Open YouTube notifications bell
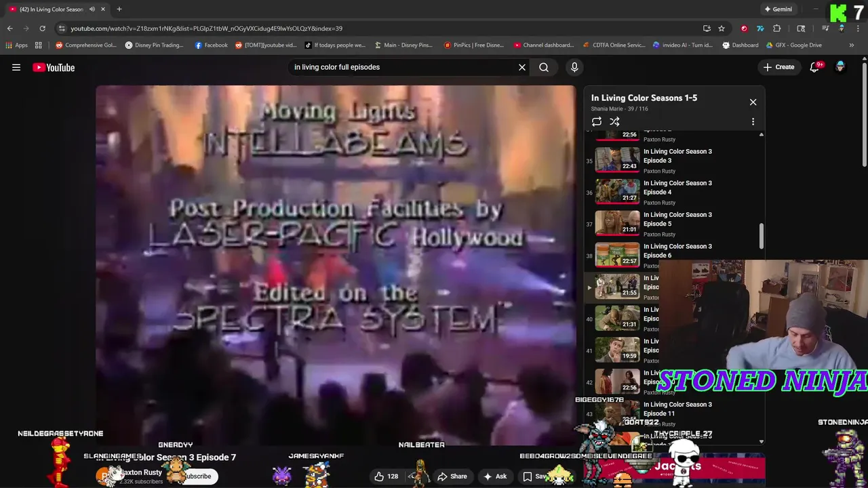Viewport: 868px width, 488px height. coord(814,67)
